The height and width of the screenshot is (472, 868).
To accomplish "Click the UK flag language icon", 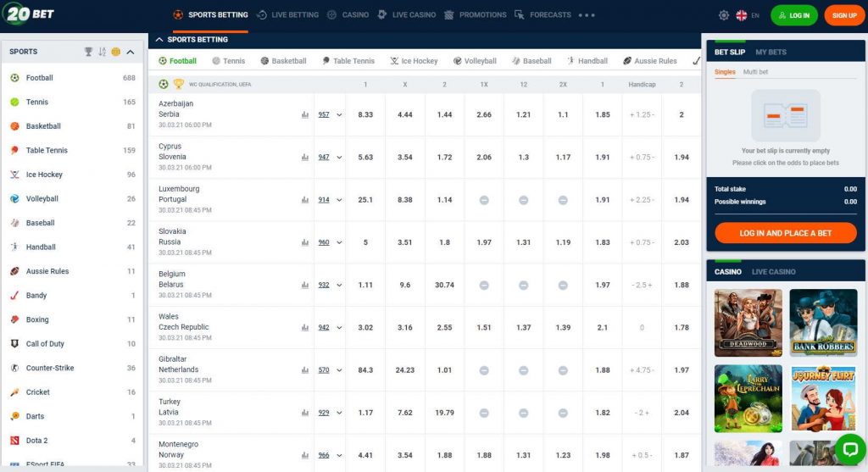I will (x=741, y=15).
